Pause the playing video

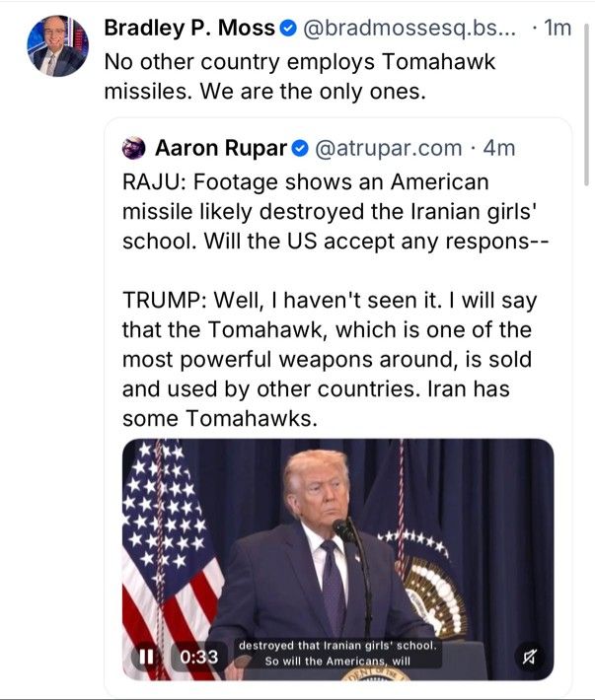pyautogui.click(x=146, y=657)
